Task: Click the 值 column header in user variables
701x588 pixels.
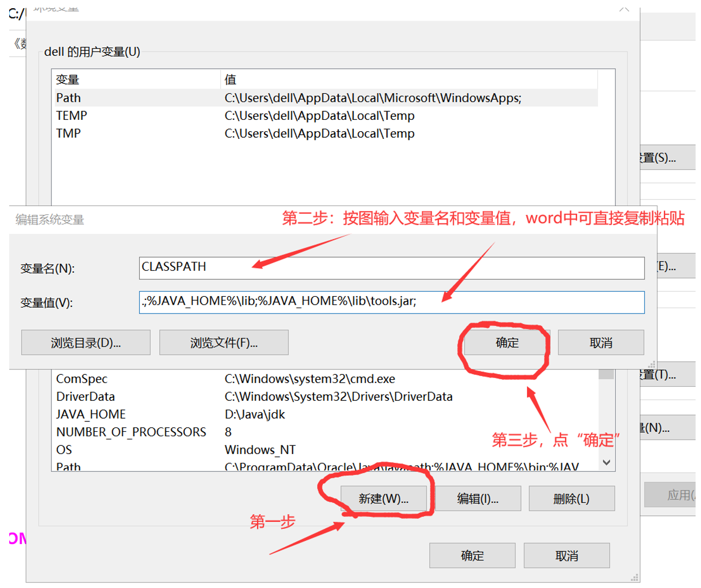Action: 409,80
